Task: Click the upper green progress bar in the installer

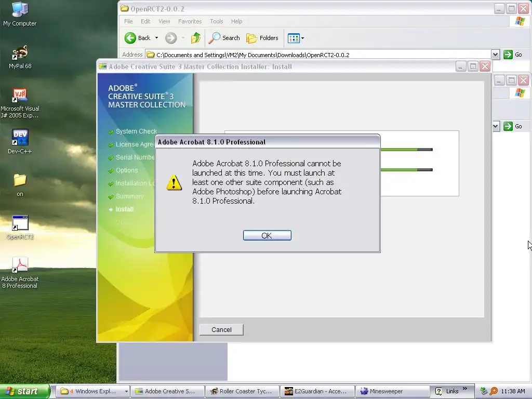Action: coord(406,150)
